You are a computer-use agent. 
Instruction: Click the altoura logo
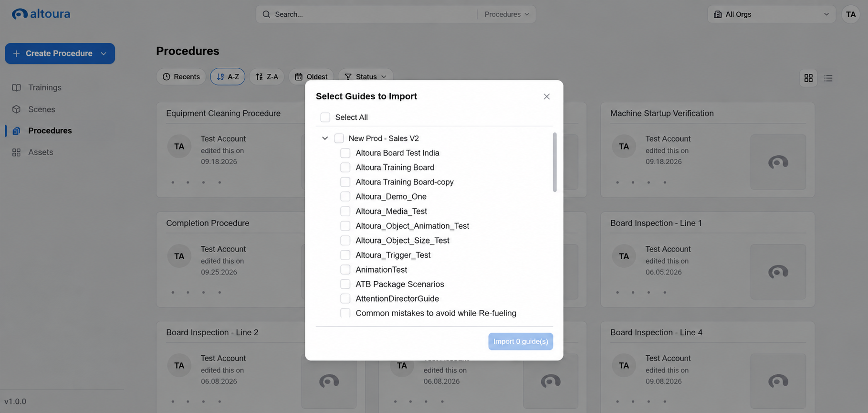click(x=41, y=14)
